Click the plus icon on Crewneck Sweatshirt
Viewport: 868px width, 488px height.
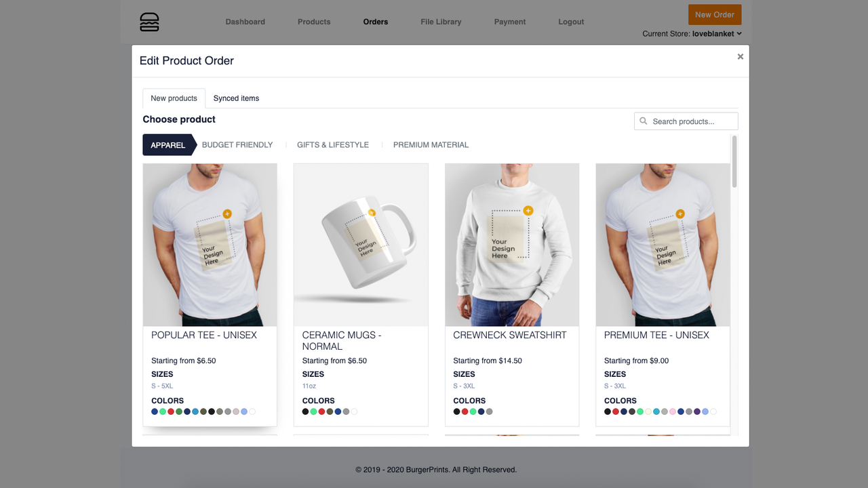pos(528,210)
